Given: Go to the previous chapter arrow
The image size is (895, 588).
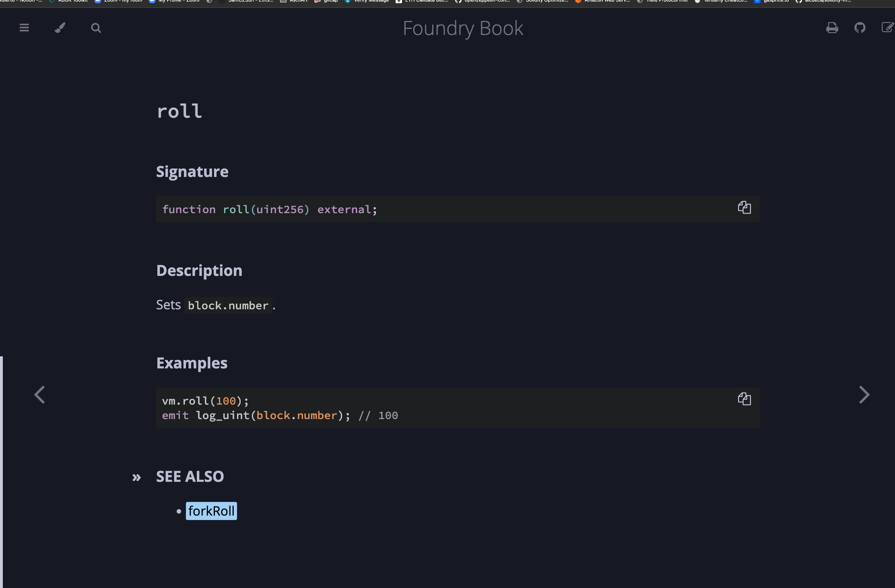Looking at the screenshot, I should click(x=39, y=395).
